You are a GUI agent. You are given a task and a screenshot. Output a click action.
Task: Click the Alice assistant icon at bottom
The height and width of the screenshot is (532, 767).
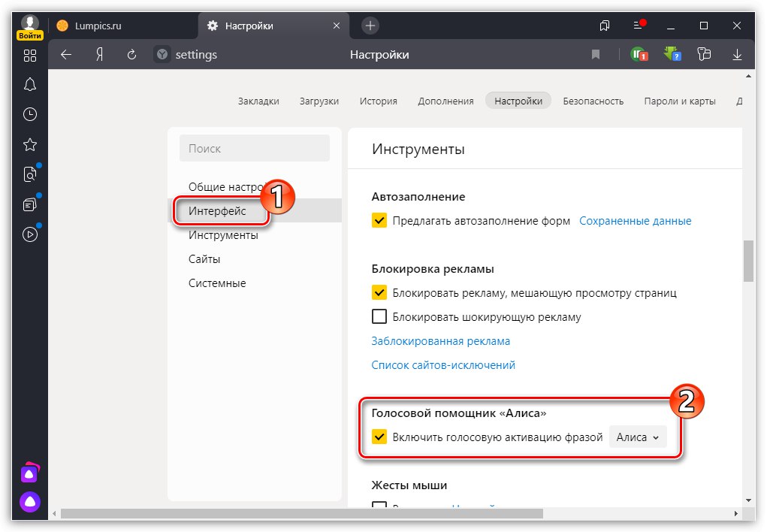click(30, 502)
